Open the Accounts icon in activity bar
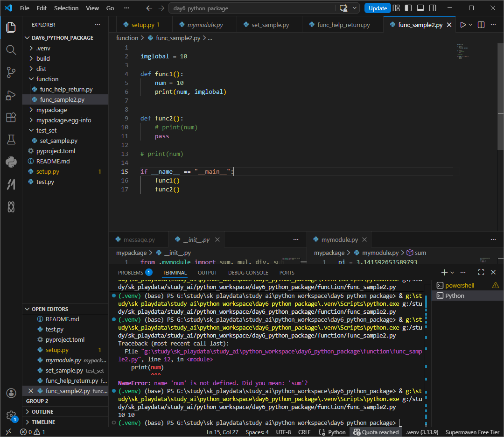This screenshot has height=437, width=504. [11, 393]
